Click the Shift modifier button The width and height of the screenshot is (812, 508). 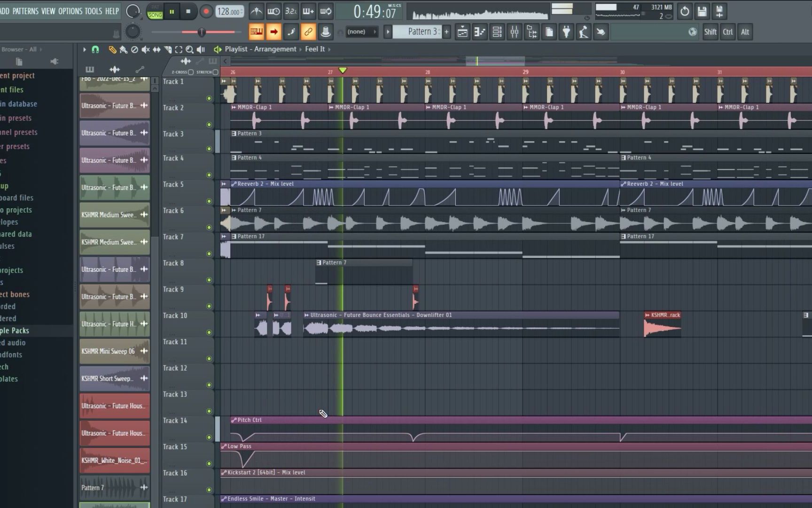click(710, 32)
